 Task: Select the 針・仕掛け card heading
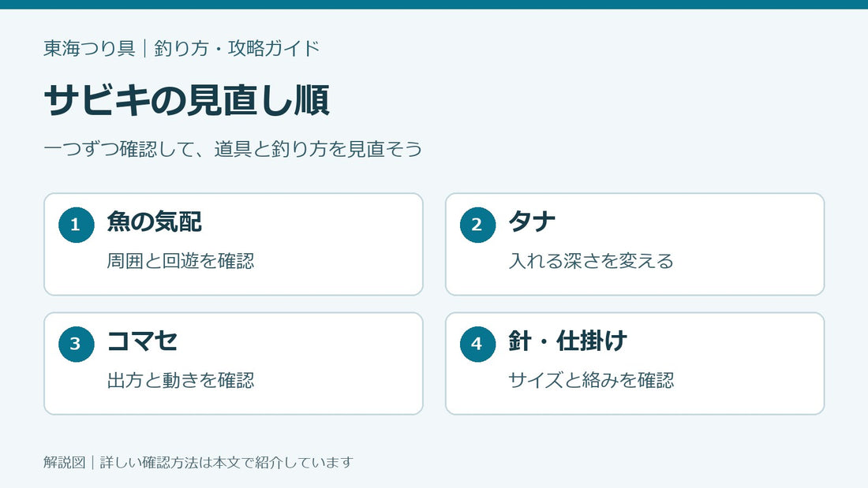[x=567, y=341]
